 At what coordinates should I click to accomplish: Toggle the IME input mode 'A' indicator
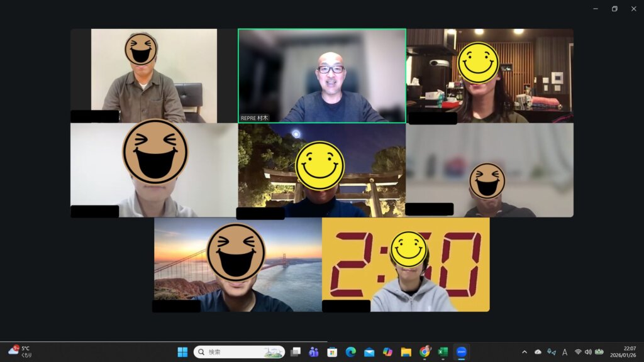565,352
